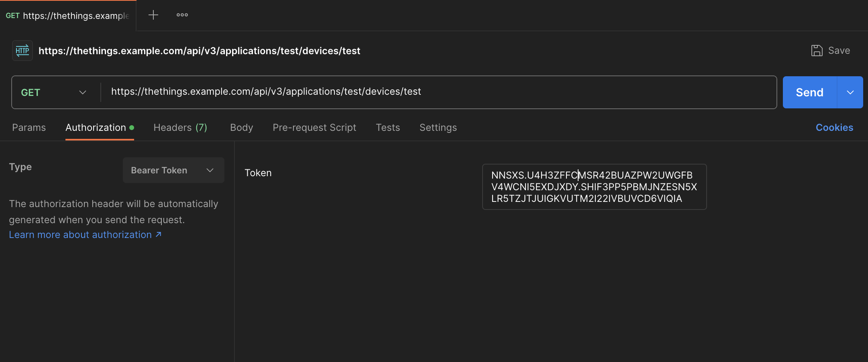The height and width of the screenshot is (362, 868).
Task: Open a new request tab with the plus icon
Action: [x=153, y=15]
